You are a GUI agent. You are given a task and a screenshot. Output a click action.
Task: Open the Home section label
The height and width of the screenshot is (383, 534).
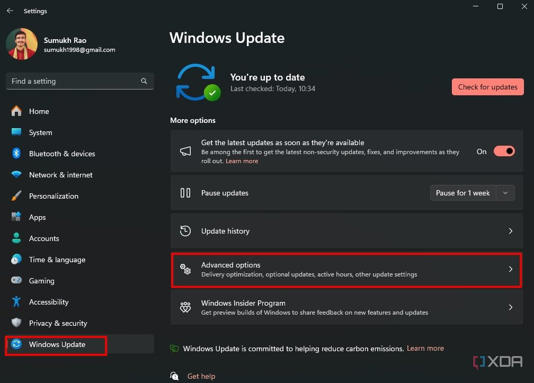pos(39,111)
